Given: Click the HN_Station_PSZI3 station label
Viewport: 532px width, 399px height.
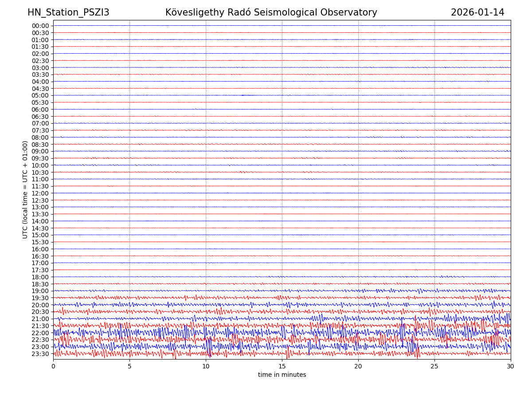Looking at the screenshot, I should [68, 12].
